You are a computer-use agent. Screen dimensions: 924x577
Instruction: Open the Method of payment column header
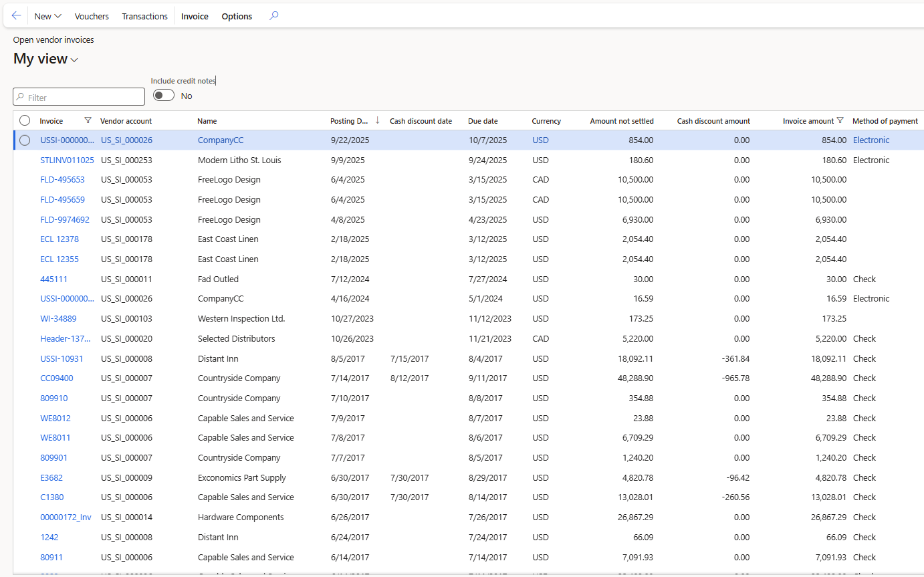tap(885, 121)
